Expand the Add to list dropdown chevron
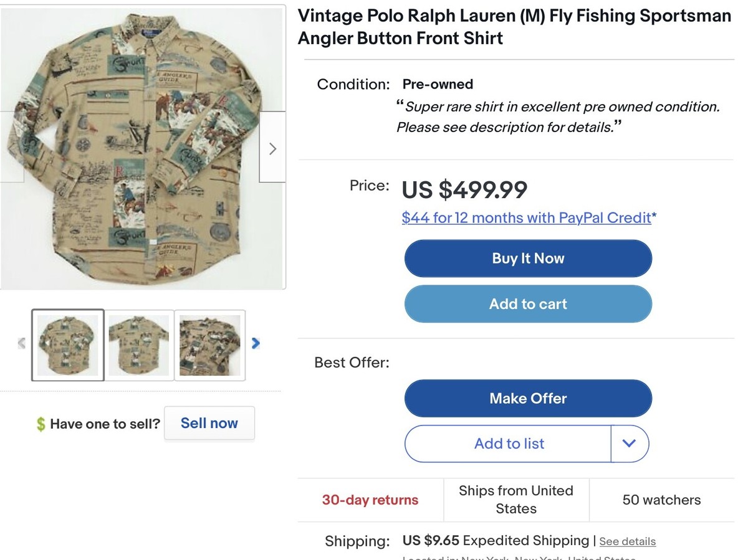Image resolution: width=748 pixels, height=560 pixels. coord(630,444)
